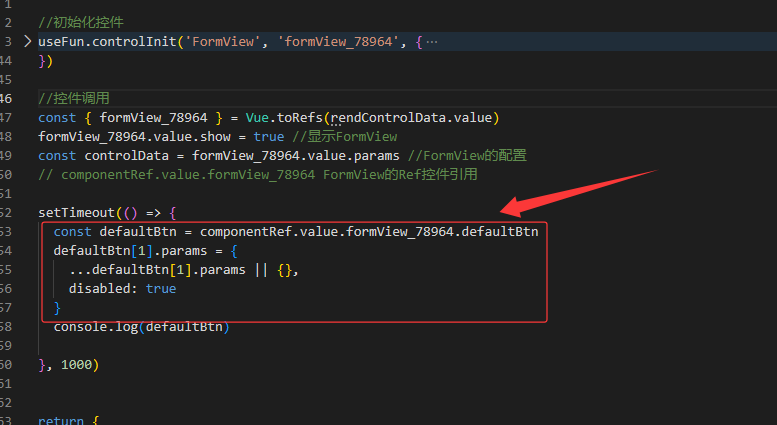Click 'componentRef.value.formView_78964.defaultBtn' expression inside red box
Viewport: 777px width, 425px height.
pyautogui.click(x=370, y=232)
